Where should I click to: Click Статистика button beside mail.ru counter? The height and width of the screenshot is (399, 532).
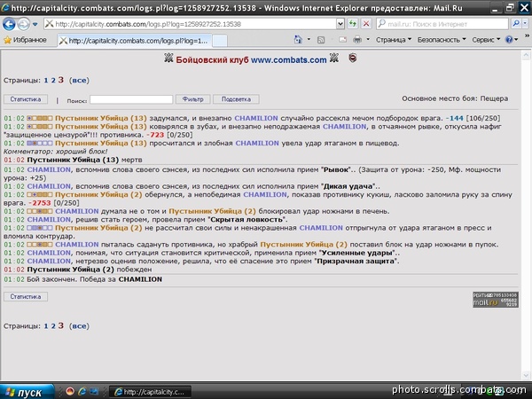[26, 296]
